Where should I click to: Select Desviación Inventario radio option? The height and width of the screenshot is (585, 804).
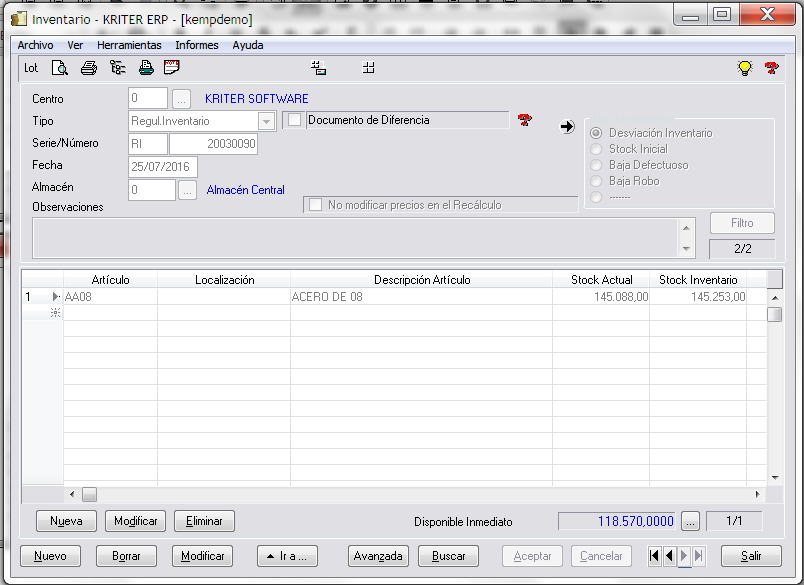(596, 133)
